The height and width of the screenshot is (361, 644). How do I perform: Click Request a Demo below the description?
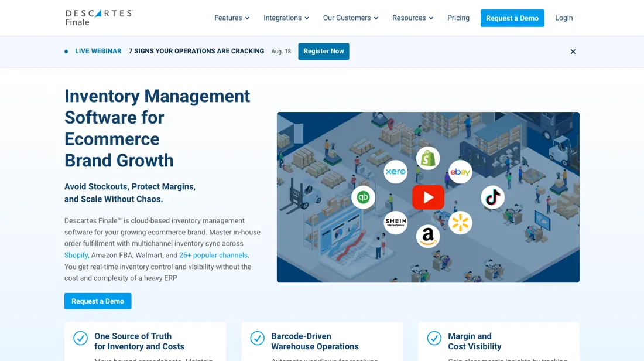(98, 301)
